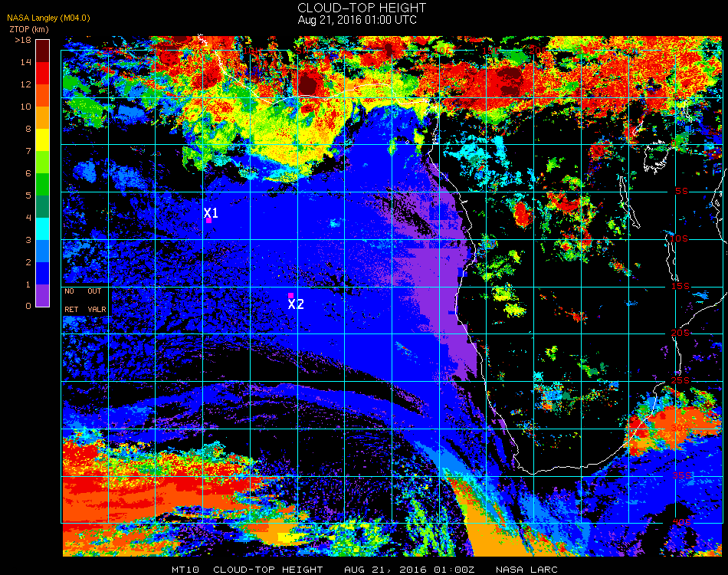Image resolution: width=728 pixels, height=575 pixels.
Task: Click the '15S' latitude label
Action: point(680,286)
